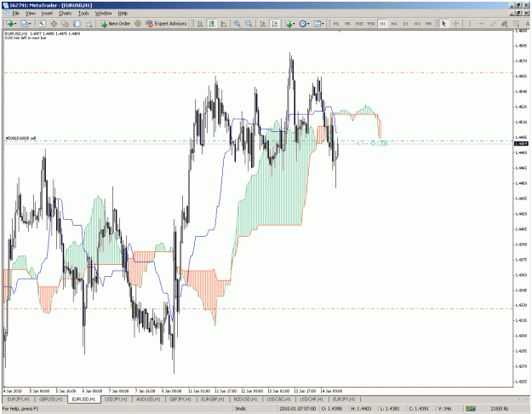Expand the Profiles dropdown arrow
Image resolution: width=532 pixels, height=414 pixels.
pos(30,24)
